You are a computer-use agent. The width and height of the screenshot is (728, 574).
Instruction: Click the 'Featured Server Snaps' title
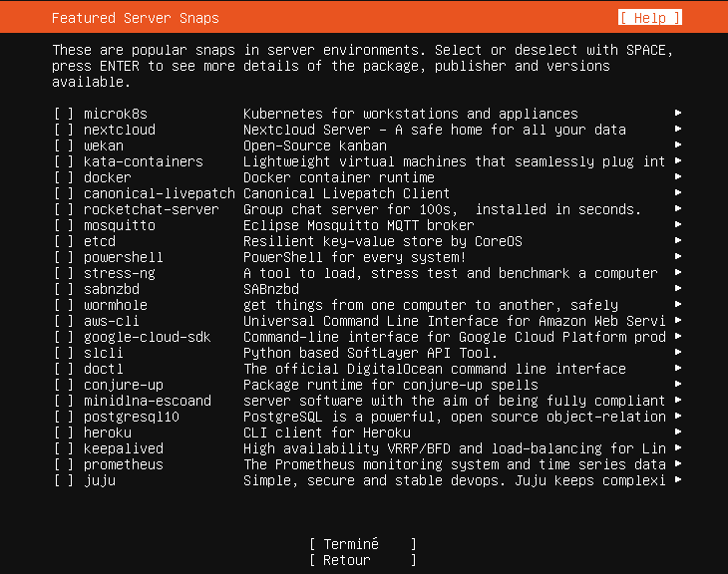pos(135,18)
